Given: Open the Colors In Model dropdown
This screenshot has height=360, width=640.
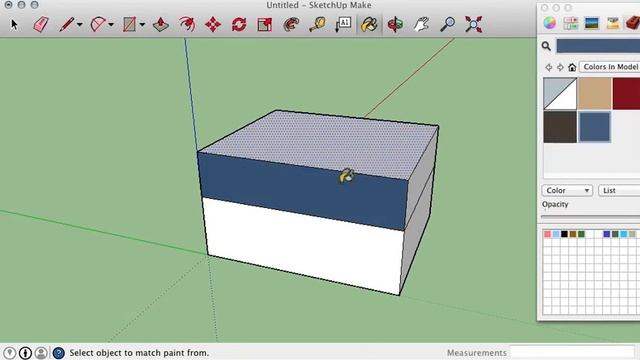Looking at the screenshot, I should tap(610, 67).
